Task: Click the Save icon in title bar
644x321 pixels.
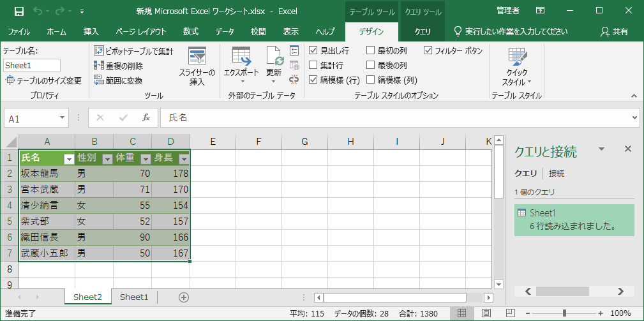Action: tap(19, 11)
